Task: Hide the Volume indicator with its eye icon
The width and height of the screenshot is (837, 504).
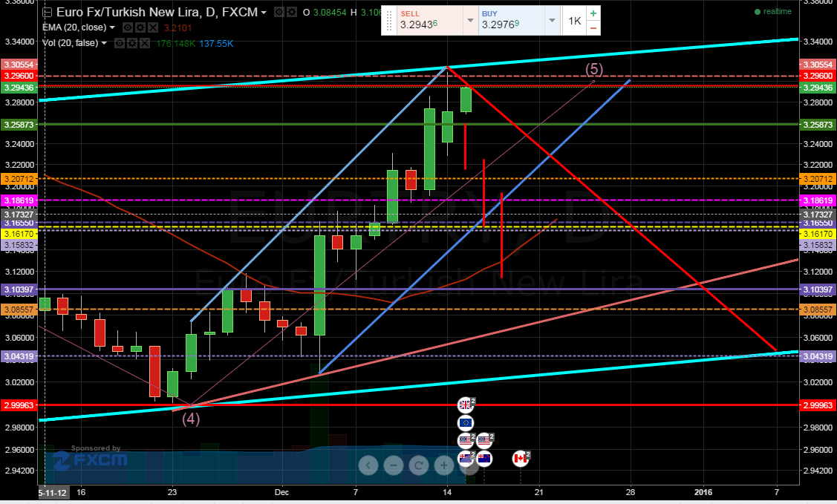Action: [x=120, y=43]
